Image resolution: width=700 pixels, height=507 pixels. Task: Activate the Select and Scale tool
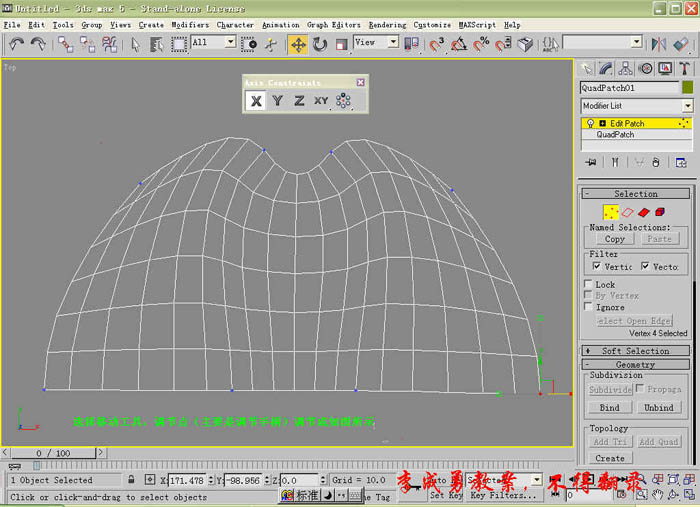341,44
